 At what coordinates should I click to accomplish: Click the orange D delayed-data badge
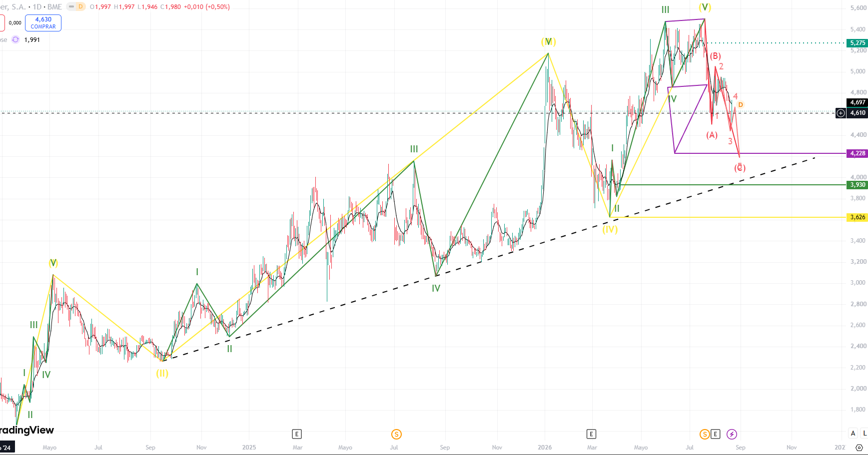tap(80, 7)
